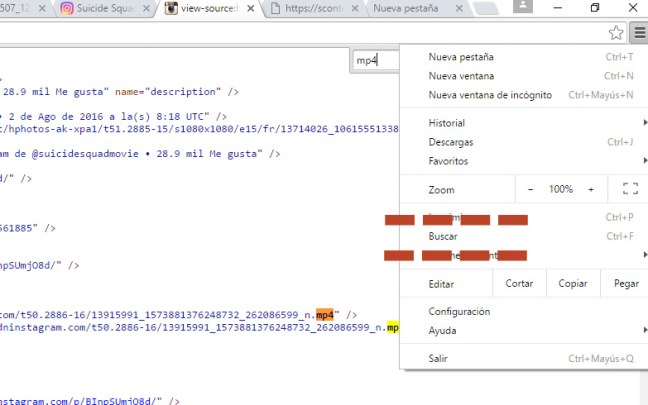Click the find box containing mp4
The image size is (648, 405).
click(x=375, y=61)
